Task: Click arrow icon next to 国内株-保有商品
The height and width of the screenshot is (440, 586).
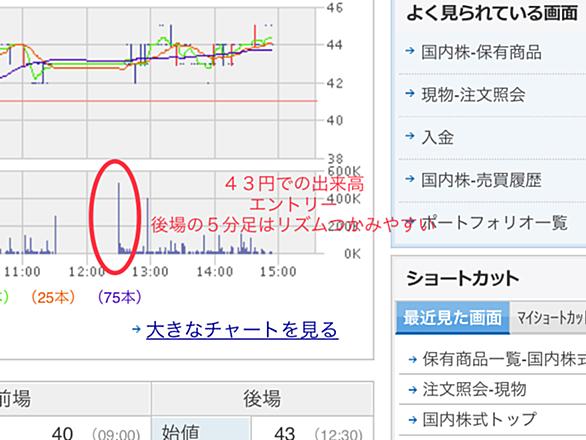Action: coord(410,50)
